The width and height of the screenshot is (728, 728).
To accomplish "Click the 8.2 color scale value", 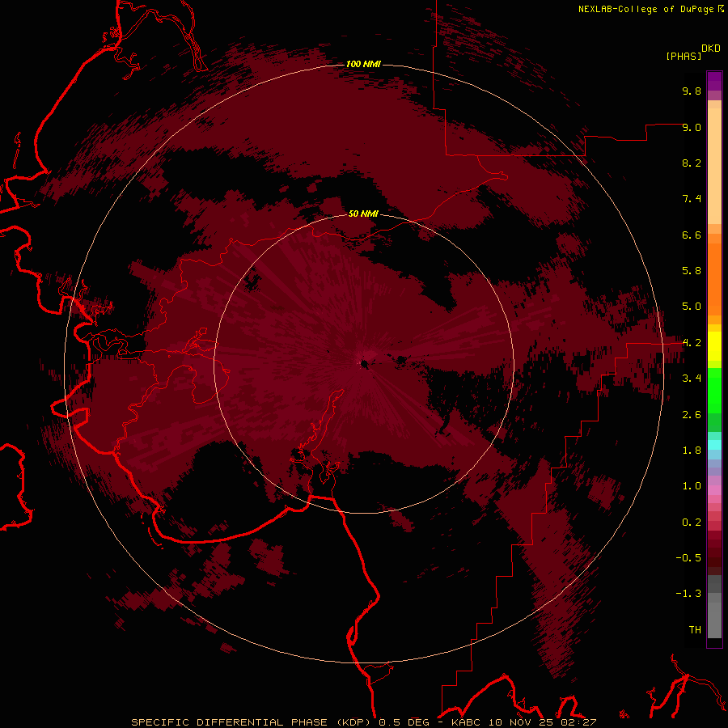I will tap(692, 163).
